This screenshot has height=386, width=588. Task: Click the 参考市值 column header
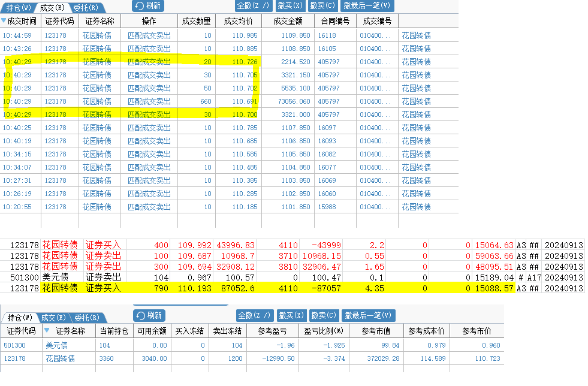click(x=376, y=331)
